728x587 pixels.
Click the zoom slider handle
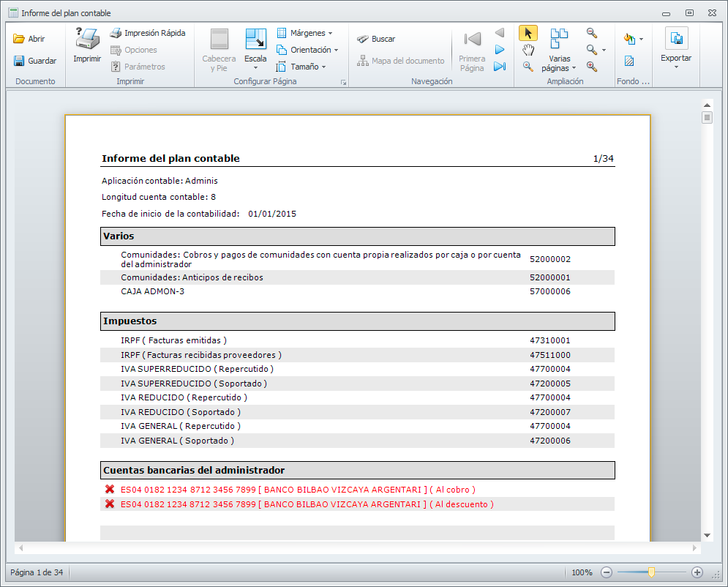[651, 572]
